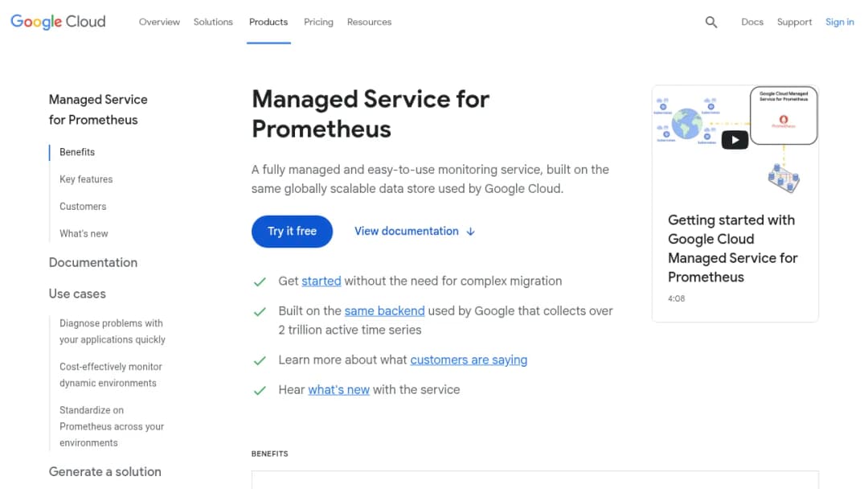Open the Use cases sidebar section
The height and width of the screenshot is (489, 868).
[77, 294]
